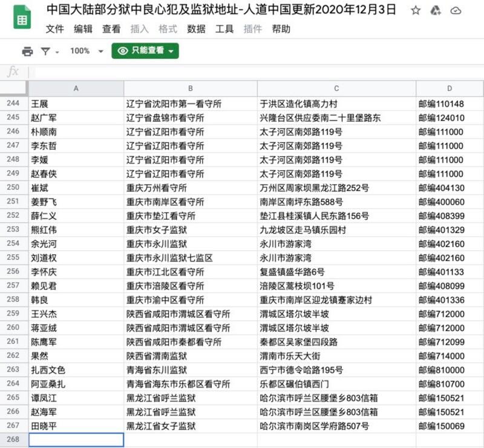The width and height of the screenshot is (484, 448).
Task: Open the 数据 menu
Action: (x=196, y=29)
